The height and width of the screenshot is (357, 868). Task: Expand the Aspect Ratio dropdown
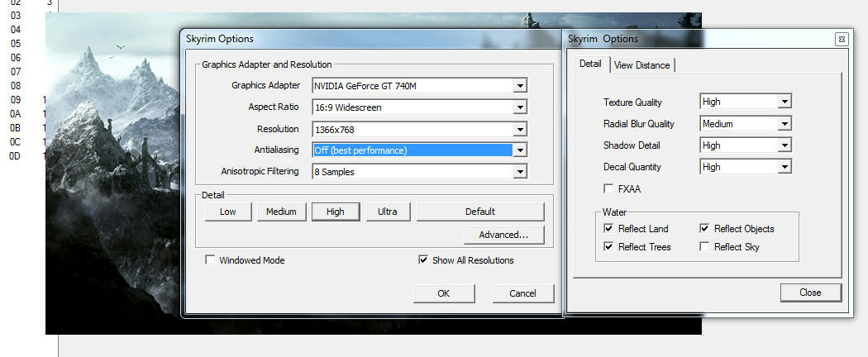[x=519, y=107]
